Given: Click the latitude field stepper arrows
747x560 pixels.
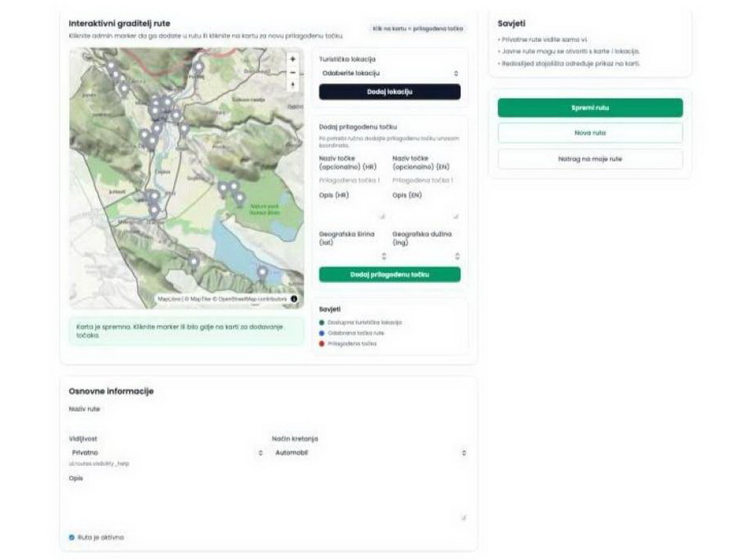Looking at the screenshot, I should tap(384, 256).
